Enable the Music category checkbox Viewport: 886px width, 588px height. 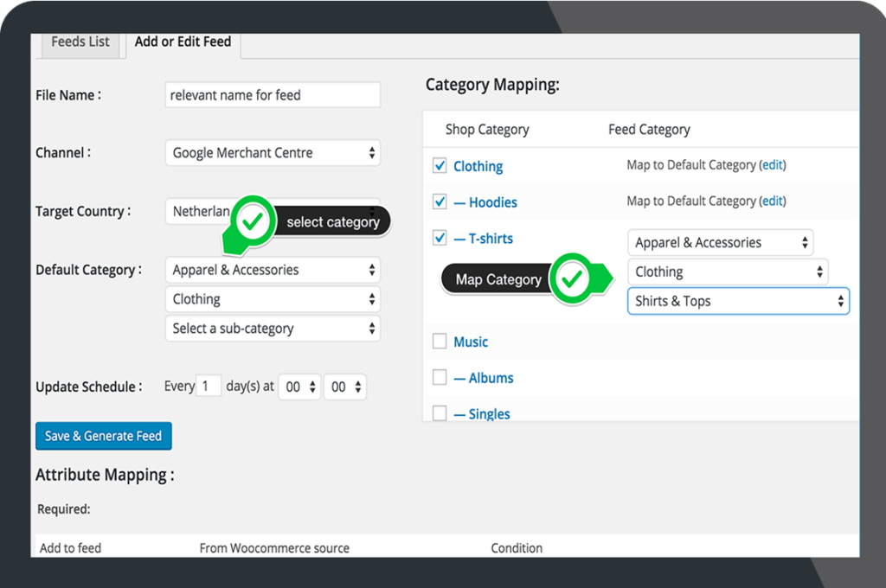pyautogui.click(x=439, y=341)
